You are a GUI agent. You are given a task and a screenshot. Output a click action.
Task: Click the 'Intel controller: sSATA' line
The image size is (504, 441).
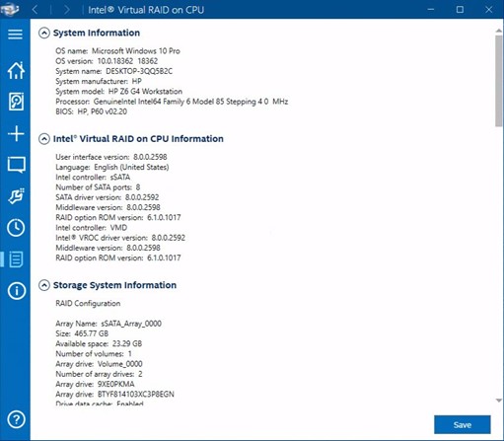coord(93,178)
